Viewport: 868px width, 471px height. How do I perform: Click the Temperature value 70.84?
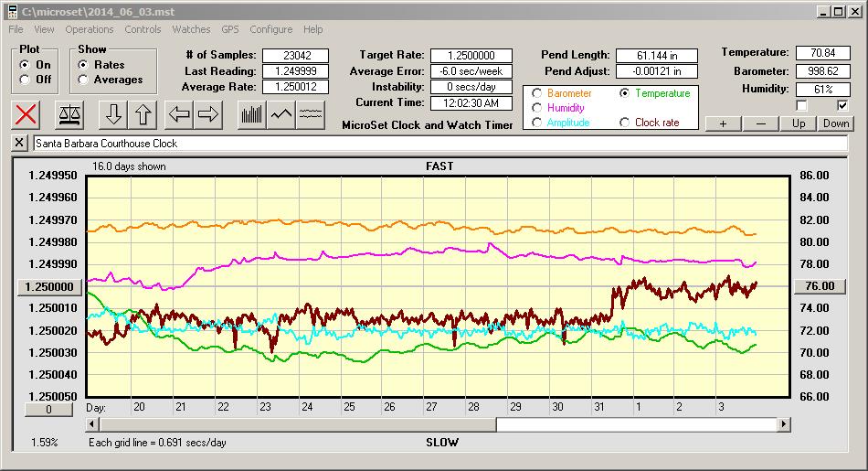pos(822,53)
